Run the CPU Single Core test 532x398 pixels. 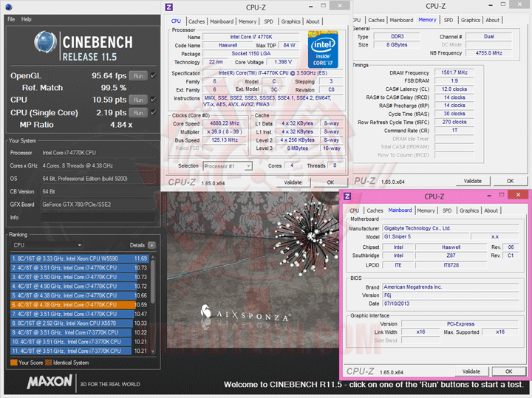click(138, 112)
